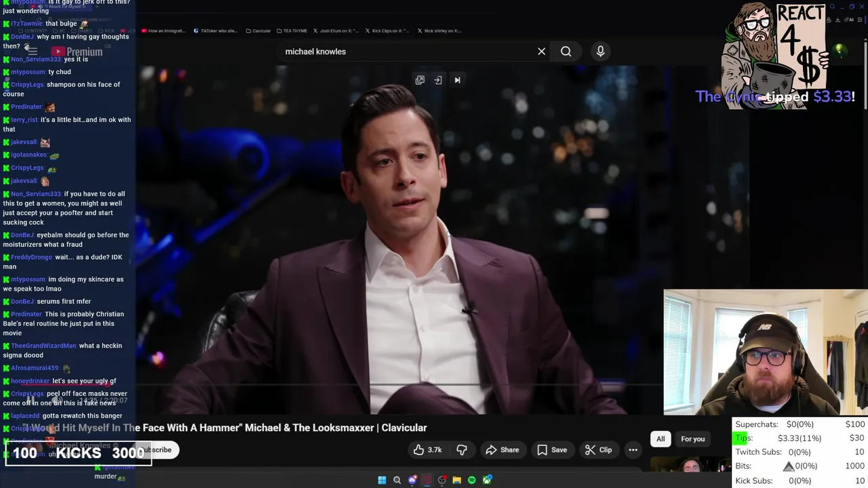The width and height of the screenshot is (868, 488).
Task: Open the TikToker who alle... bookmark
Action: [x=216, y=30]
